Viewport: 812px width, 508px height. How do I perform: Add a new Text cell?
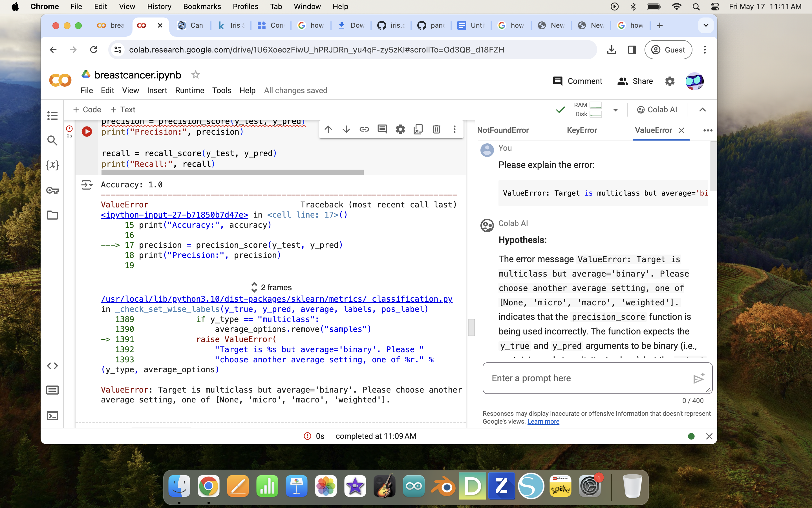pyautogui.click(x=123, y=110)
